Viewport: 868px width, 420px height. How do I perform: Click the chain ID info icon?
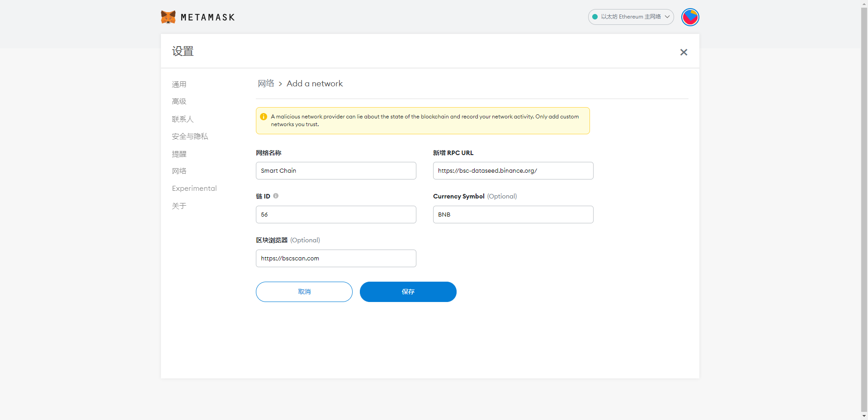[x=276, y=196]
